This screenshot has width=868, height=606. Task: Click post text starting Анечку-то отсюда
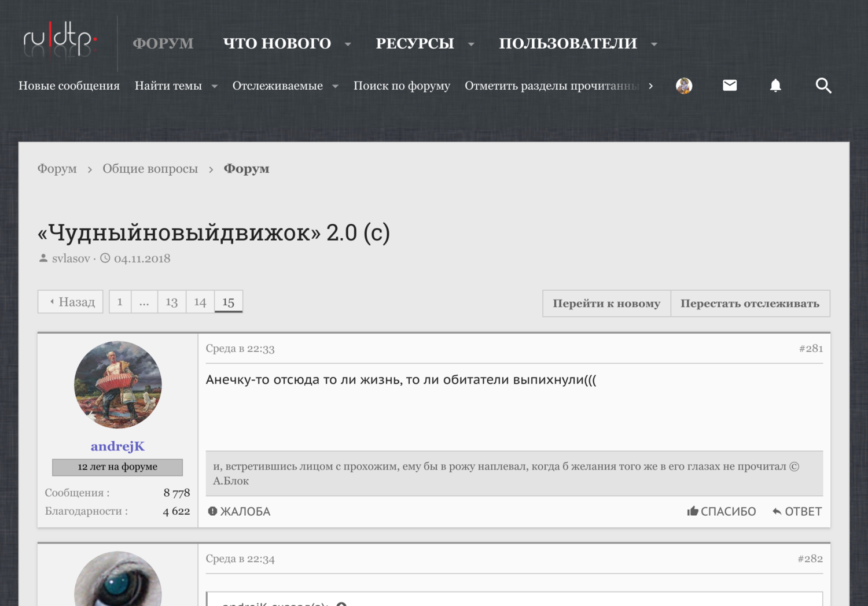[401, 380]
